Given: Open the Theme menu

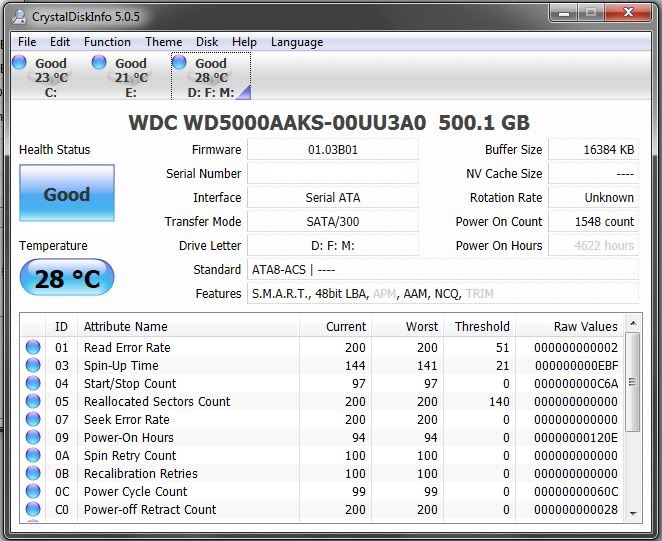Looking at the screenshot, I should click(x=163, y=42).
